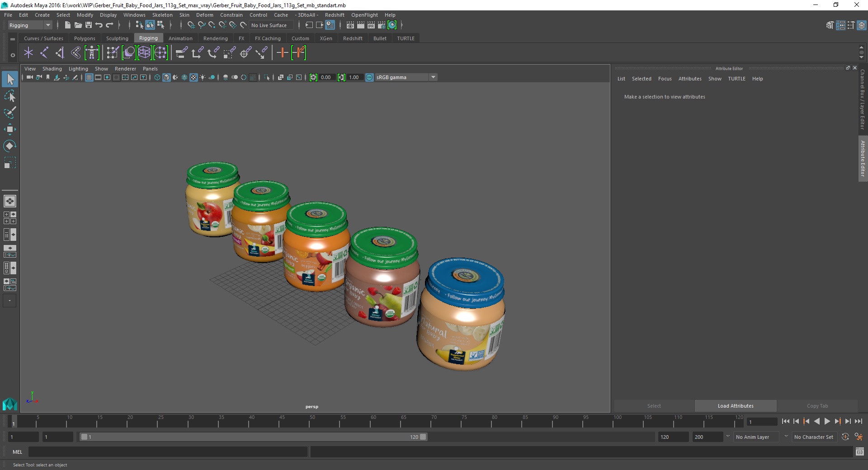Click Parent Constraint shelf icon
Viewport: 868px width, 470px height.
click(x=181, y=53)
